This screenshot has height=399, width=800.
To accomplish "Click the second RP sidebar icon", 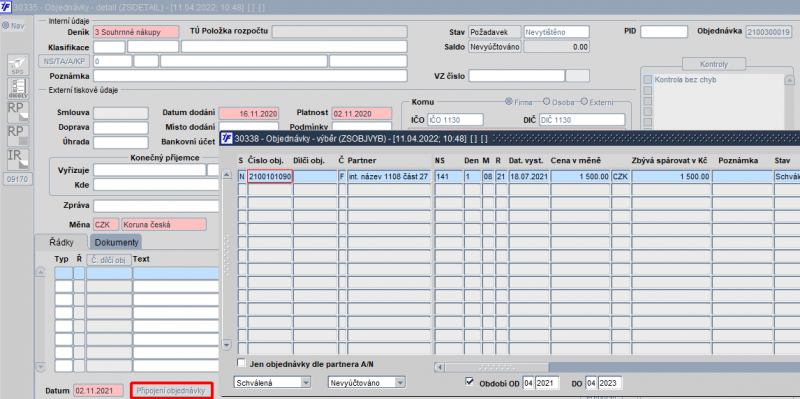I will 18,135.
